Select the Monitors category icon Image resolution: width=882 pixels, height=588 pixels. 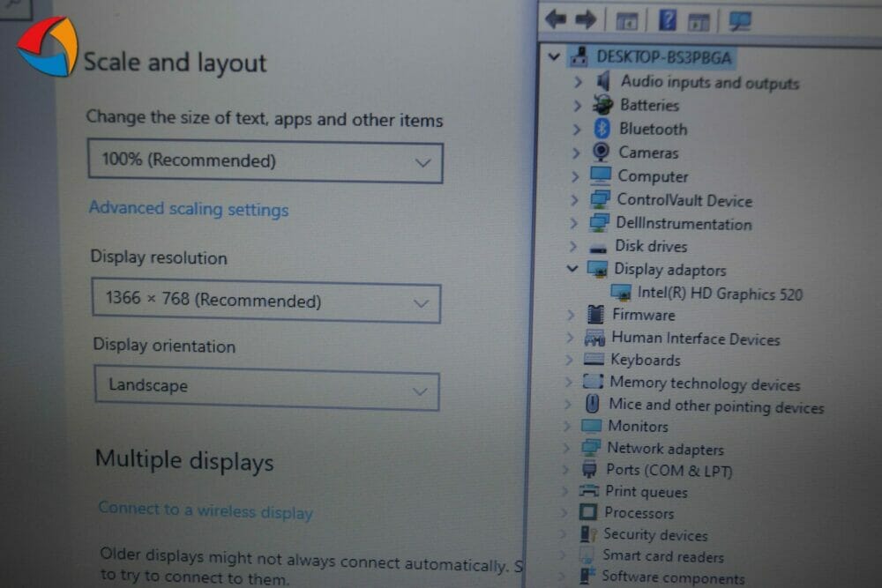591,426
